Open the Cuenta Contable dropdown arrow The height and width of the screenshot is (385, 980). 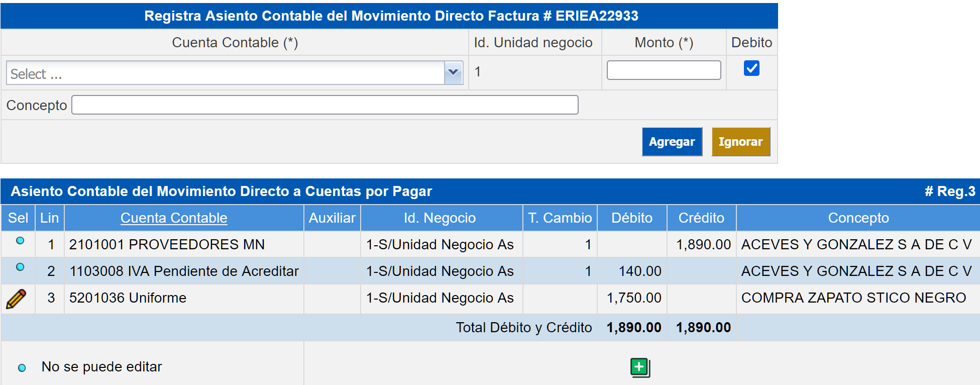click(x=453, y=73)
